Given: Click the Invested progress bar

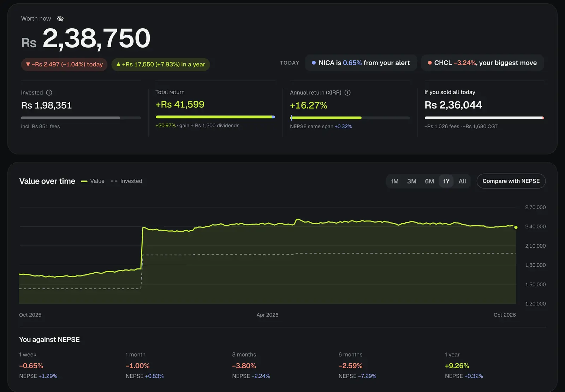Looking at the screenshot, I should (81, 118).
